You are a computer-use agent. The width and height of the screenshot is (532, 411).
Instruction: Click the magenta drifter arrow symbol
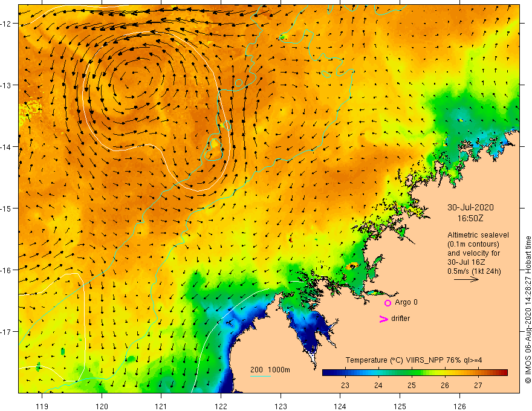(x=383, y=319)
